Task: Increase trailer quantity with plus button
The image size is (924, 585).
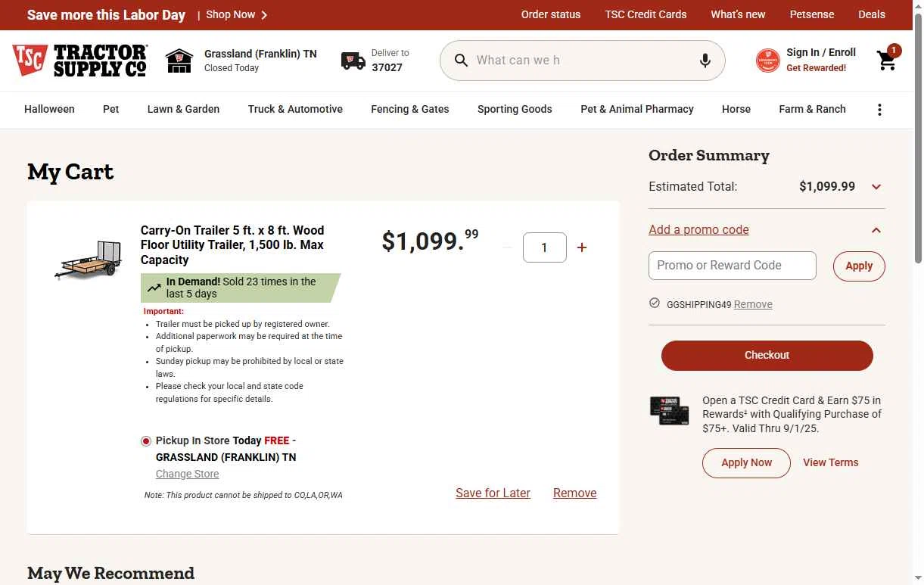Action: point(582,247)
